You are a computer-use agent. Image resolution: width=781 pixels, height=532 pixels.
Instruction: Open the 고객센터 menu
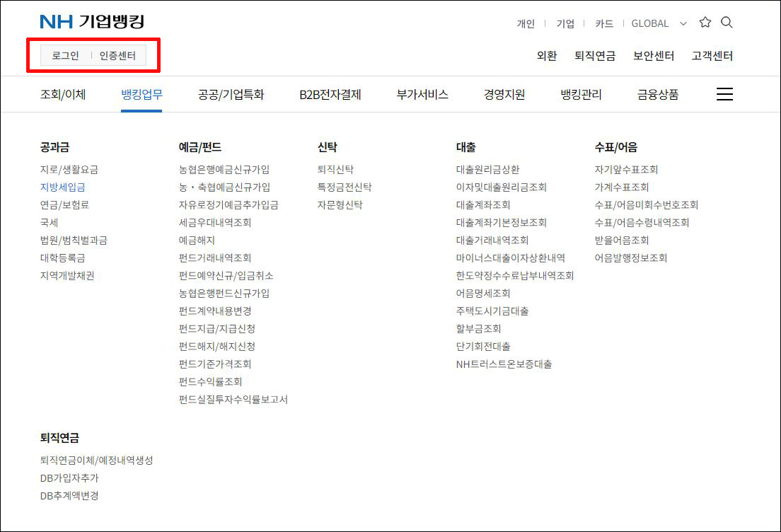pyautogui.click(x=712, y=56)
